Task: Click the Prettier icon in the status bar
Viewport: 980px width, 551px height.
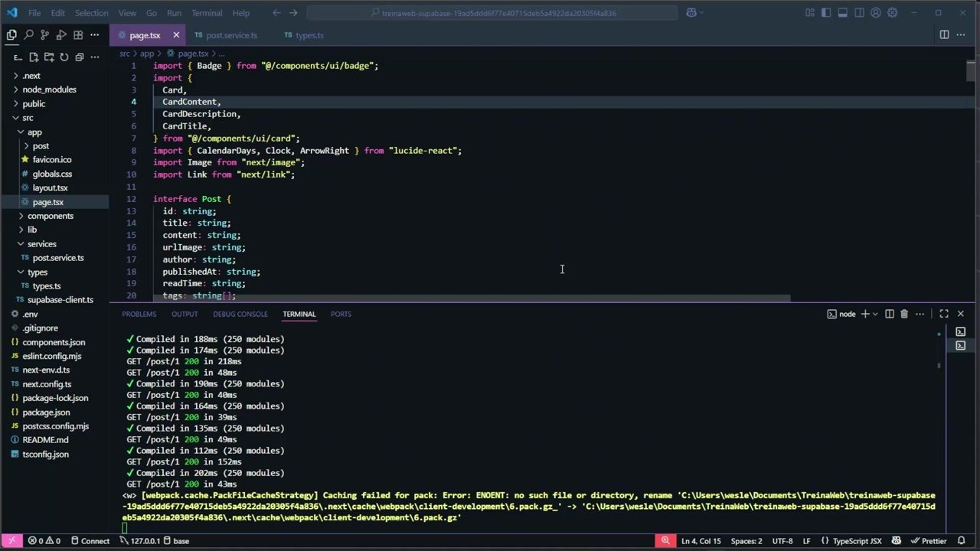Action: (x=933, y=541)
